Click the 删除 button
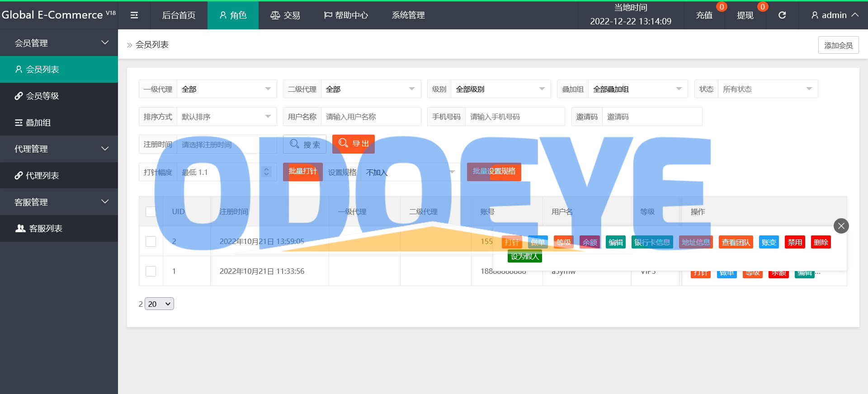This screenshot has height=394, width=868. pyautogui.click(x=821, y=242)
